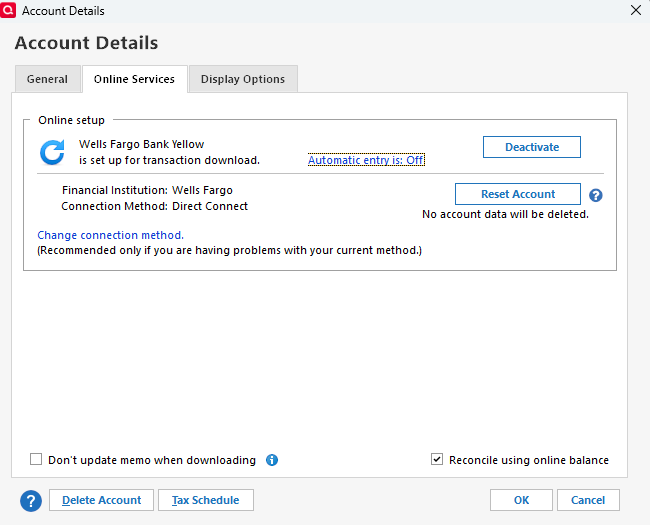Image resolution: width=650 pixels, height=525 pixels.
Task: Close the Account Details dialog
Action: tap(635, 10)
